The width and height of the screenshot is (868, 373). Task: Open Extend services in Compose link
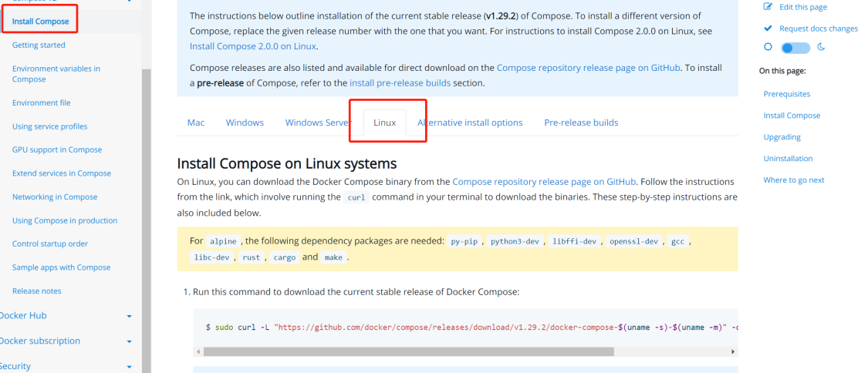click(62, 173)
